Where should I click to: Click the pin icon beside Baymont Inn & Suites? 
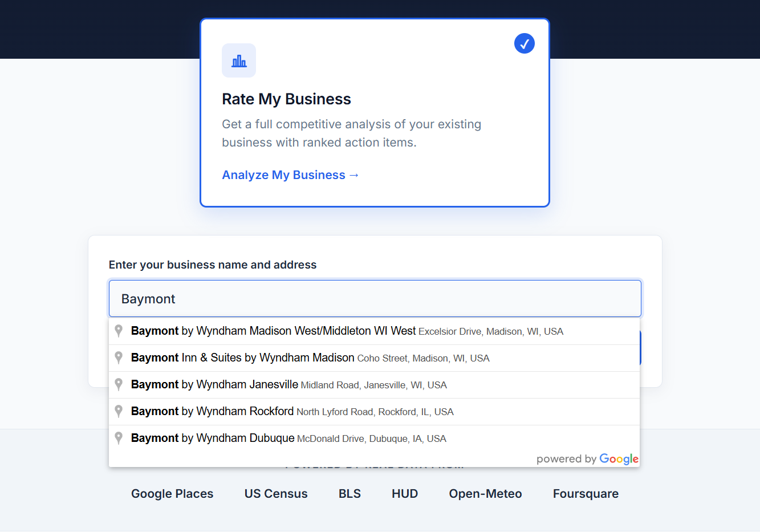[119, 358]
